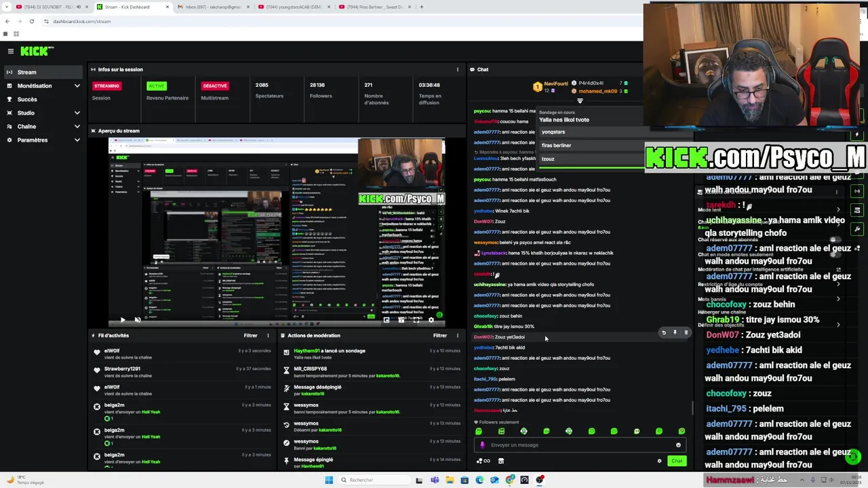Open Infos sur la session options menu
Screen dimensions: 868x488
click(x=458, y=69)
